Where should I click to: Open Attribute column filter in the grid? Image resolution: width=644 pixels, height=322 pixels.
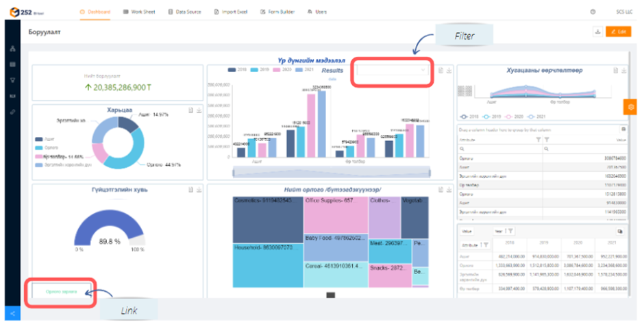pyautogui.click(x=538, y=139)
